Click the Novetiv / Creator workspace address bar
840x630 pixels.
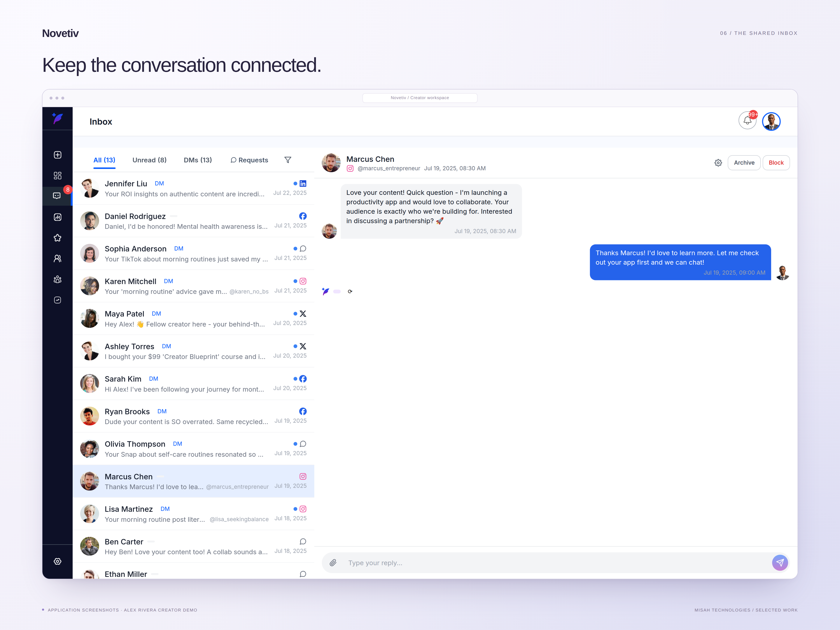(420, 98)
